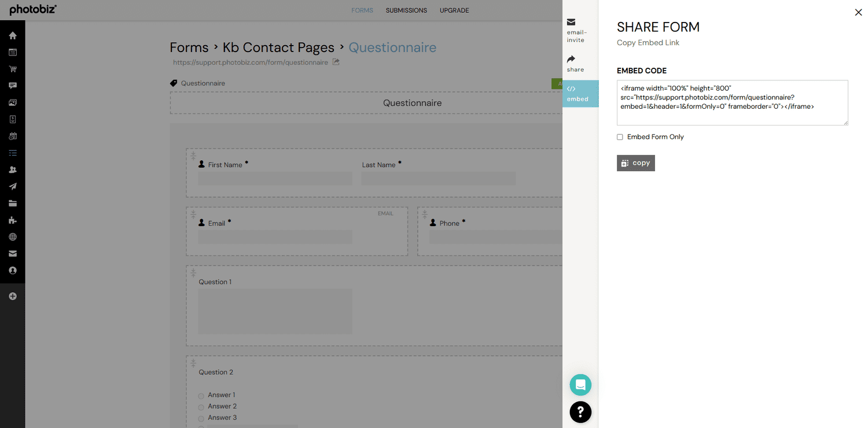Select the forms list sidebar icon
This screenshot has width=868, height=428.
click(13, 153)
